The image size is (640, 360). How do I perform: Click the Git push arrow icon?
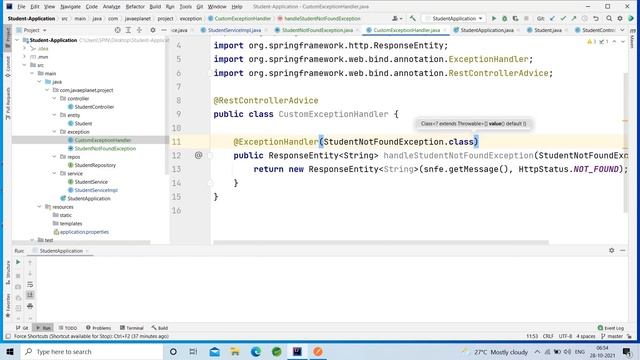point(574,18)
